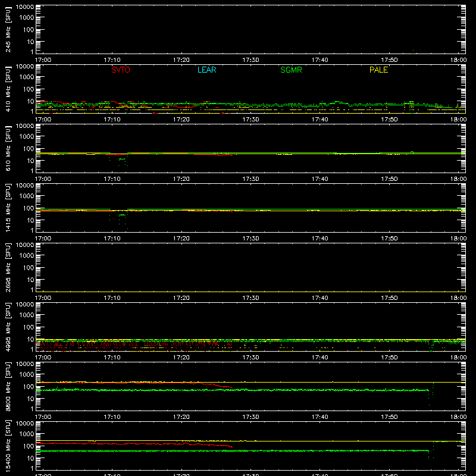Click 17:10 label under the 610 MHz panel
The width and height of the screenshot is (476, 476).
(112, 179)
